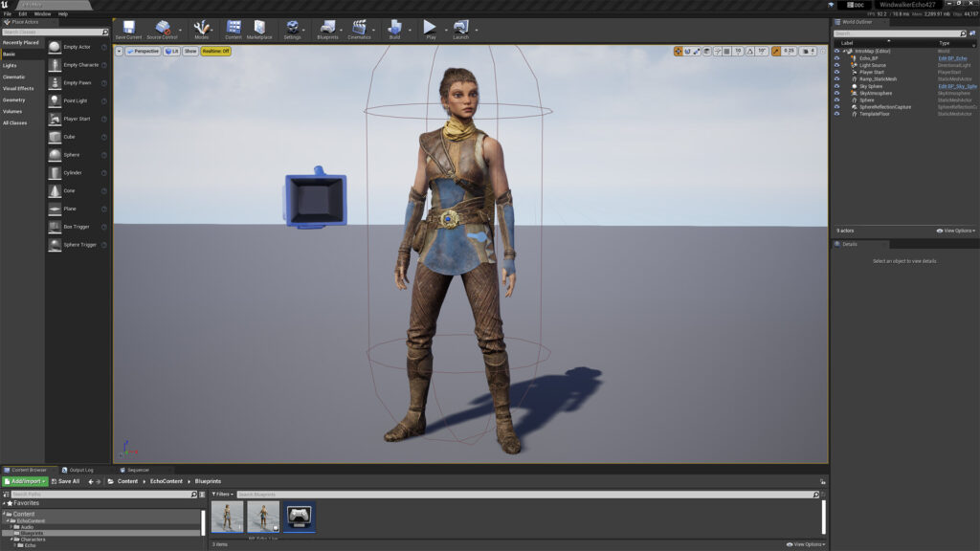Click the surface snapping icon in the viewport
The image size is (980, 551).
pyautogui.click(x=718, y=52)
